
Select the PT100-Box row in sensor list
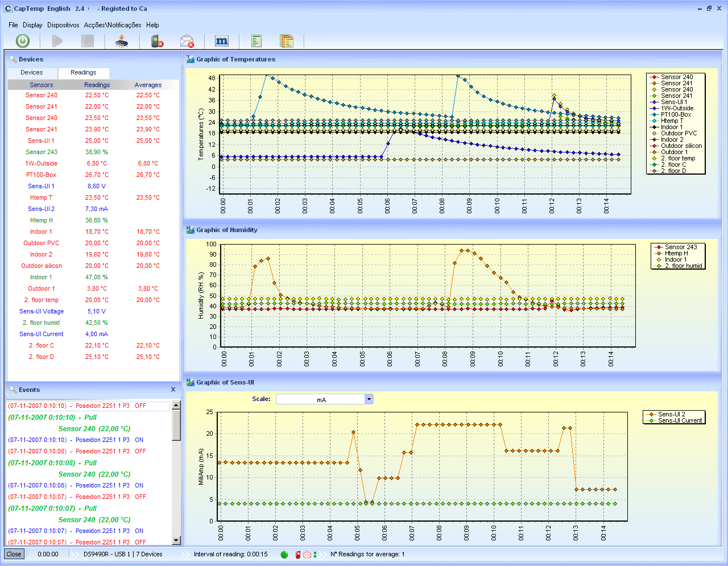coord(93,175)
